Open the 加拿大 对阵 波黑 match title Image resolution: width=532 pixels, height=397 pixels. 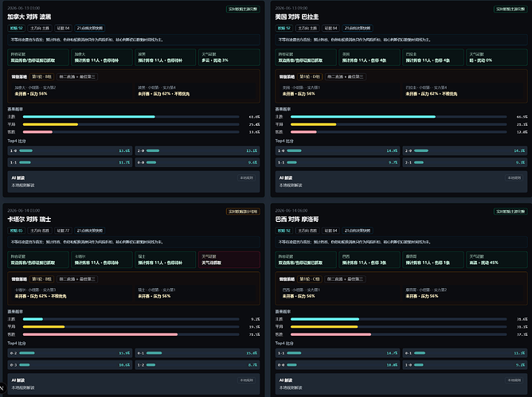point(29,17)
